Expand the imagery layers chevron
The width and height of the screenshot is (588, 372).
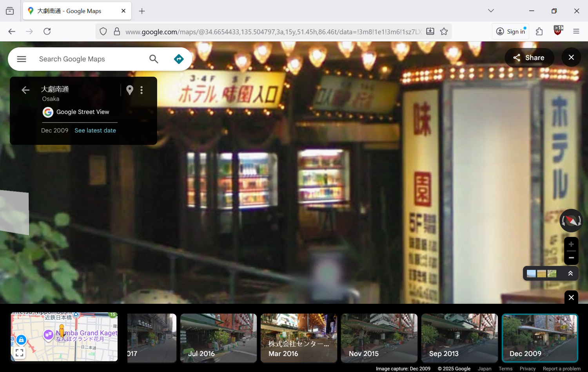pyautogui.click(x=570, y=273)
